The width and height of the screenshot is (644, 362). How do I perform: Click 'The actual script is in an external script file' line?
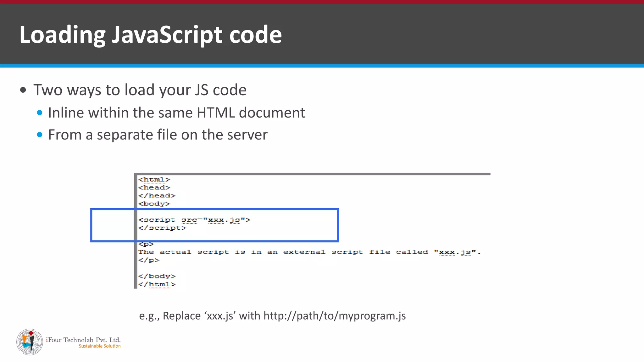[x=309, y=252]
